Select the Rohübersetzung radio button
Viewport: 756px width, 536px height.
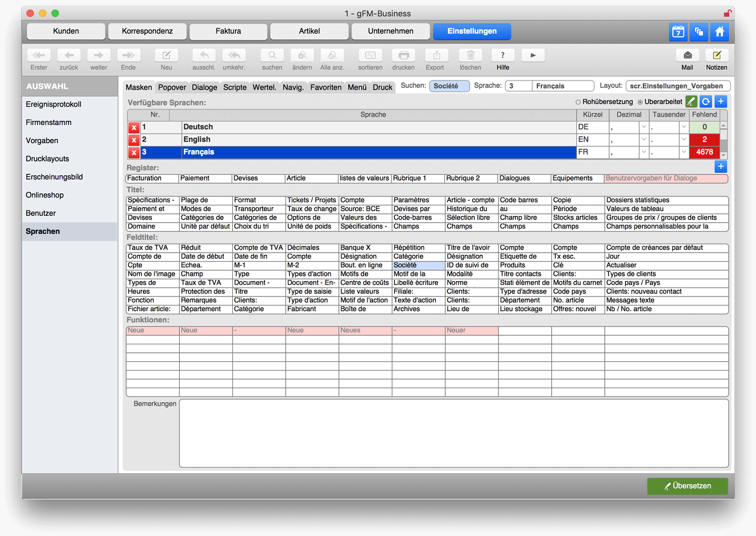[x=578, y=102]
